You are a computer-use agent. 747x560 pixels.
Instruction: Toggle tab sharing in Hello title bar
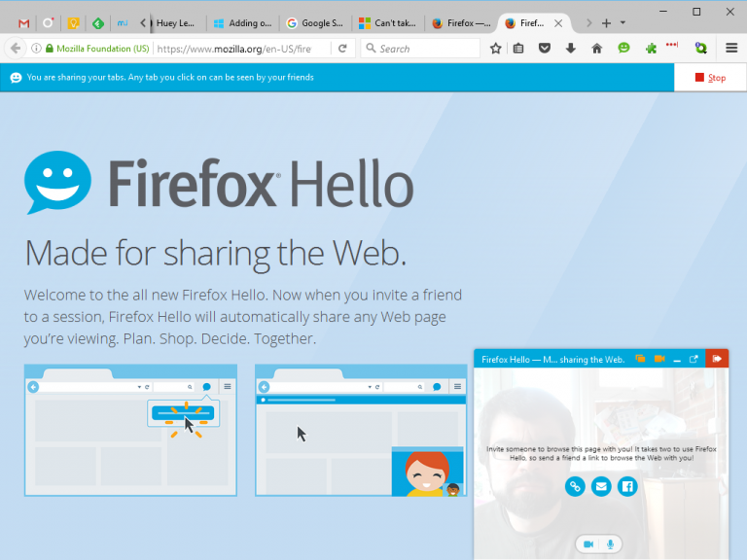640,359
